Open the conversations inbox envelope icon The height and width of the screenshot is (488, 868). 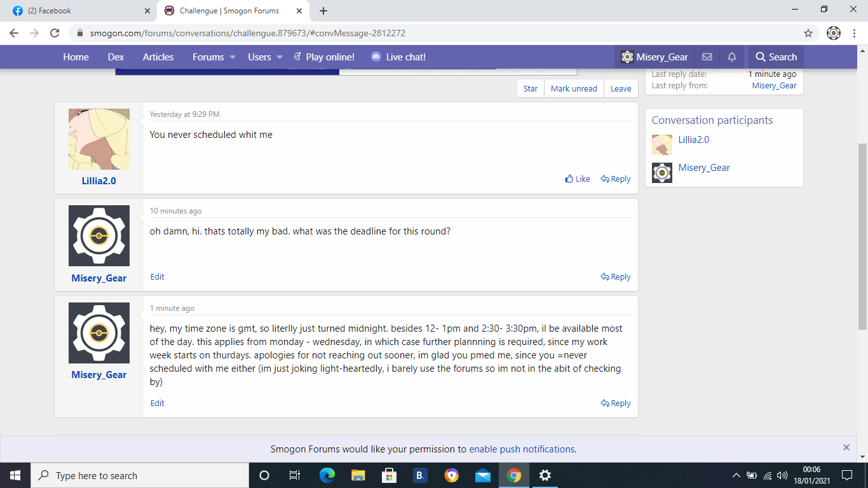tap(707, 57)
